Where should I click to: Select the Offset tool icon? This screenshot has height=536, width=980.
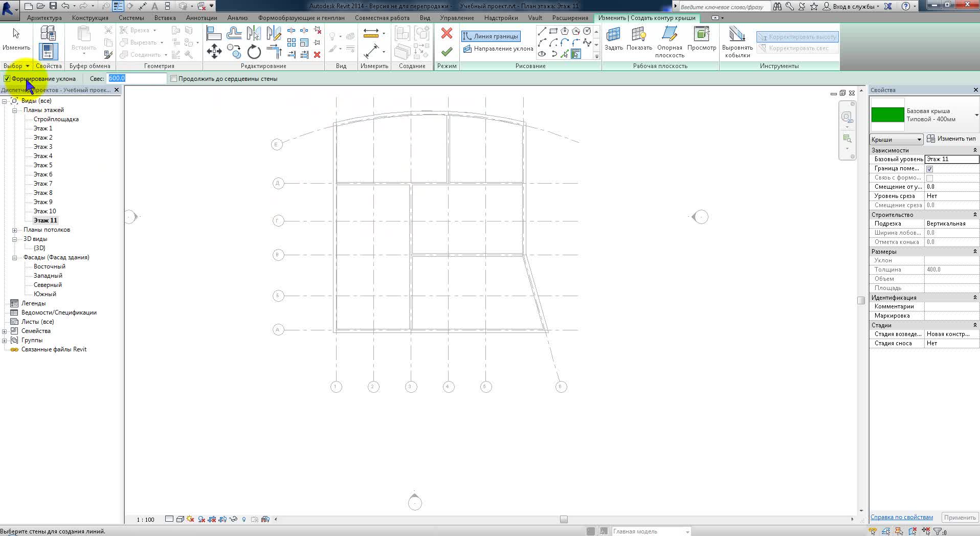click(x=234, y=34)
